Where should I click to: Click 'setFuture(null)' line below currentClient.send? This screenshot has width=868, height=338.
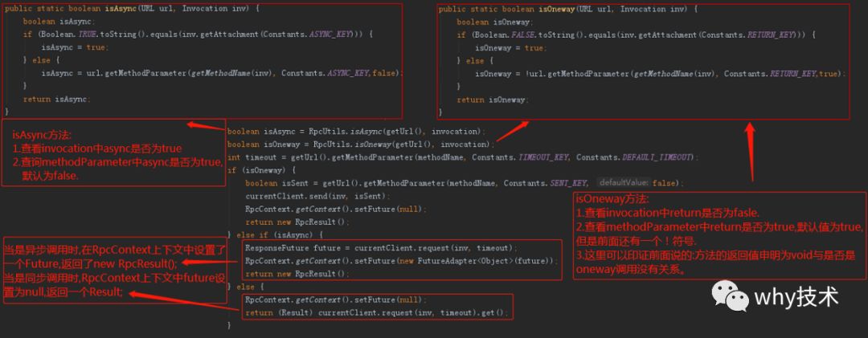click(336, 209)
